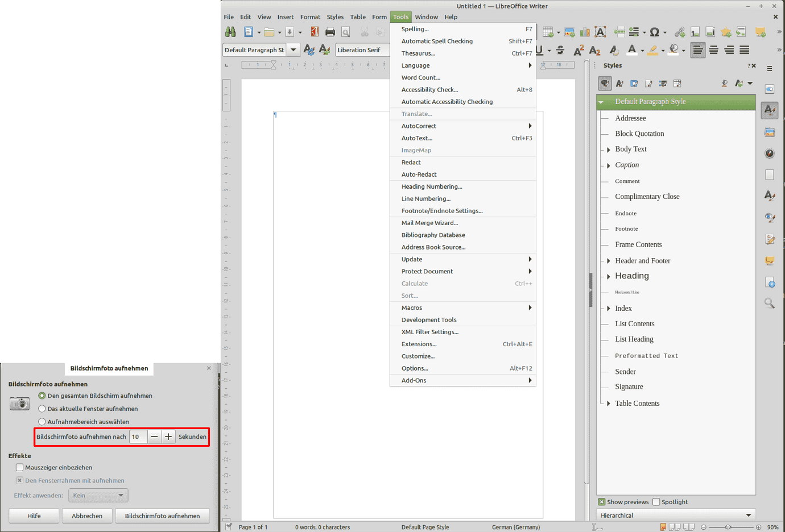The height and width of the screenshot is (532, 785).
Task: Open Find & Replace via the sidebar magnifier icon
Action: 770,303
